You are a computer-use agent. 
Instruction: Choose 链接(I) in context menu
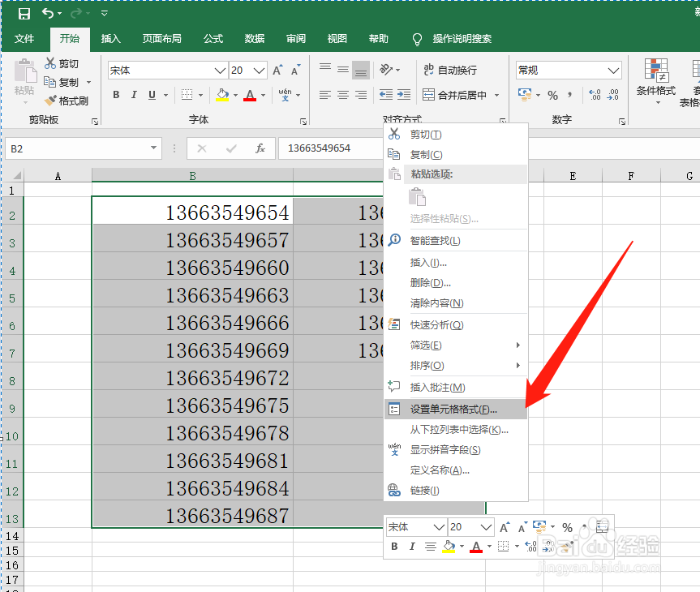tap(455, 490)
